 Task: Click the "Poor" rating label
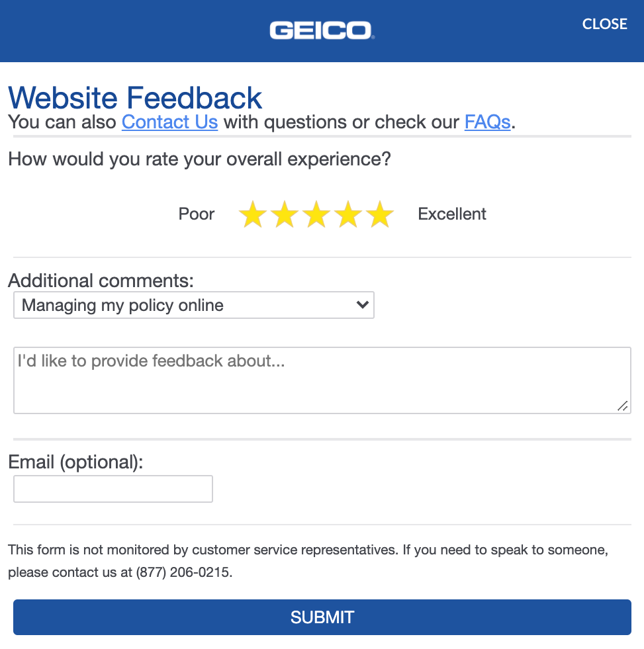[197, 214]
